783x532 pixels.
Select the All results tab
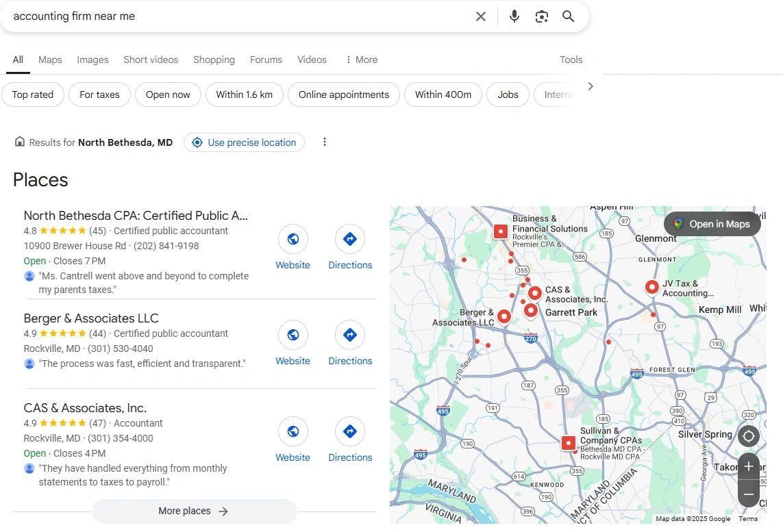(18, 60)
